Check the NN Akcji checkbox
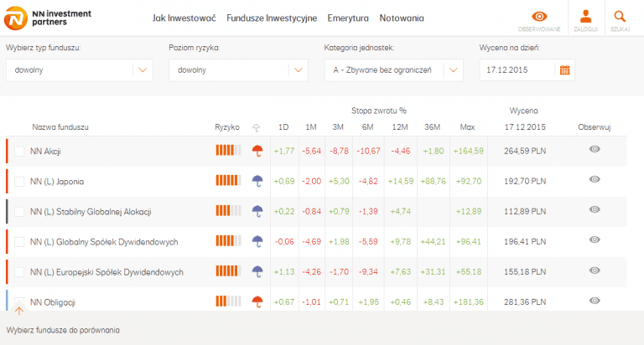The width and height of the screenshot is (644, 345). pyautogui.click(x=20, y=152)
